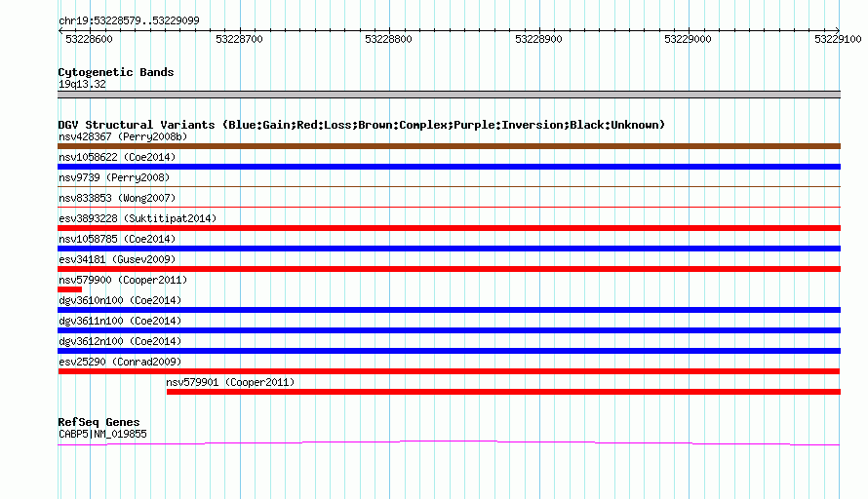This screenshot has width=868, height=499.
Task: Click ruler position 53228800
Action: tap(388, 39)
